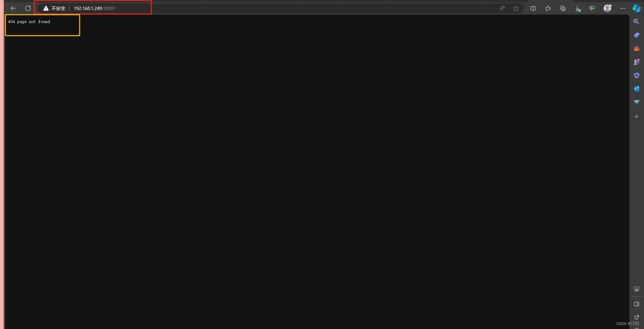
Task: Click the not secure warning icon
Action: coord(46,8)
